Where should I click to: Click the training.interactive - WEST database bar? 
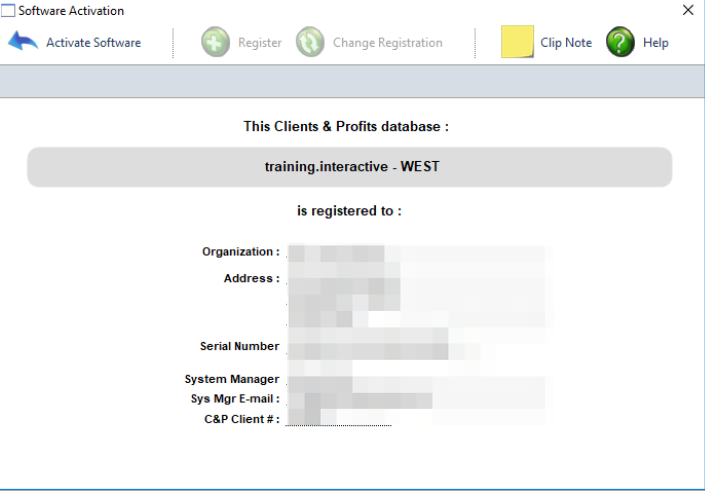tap(349, 167)
